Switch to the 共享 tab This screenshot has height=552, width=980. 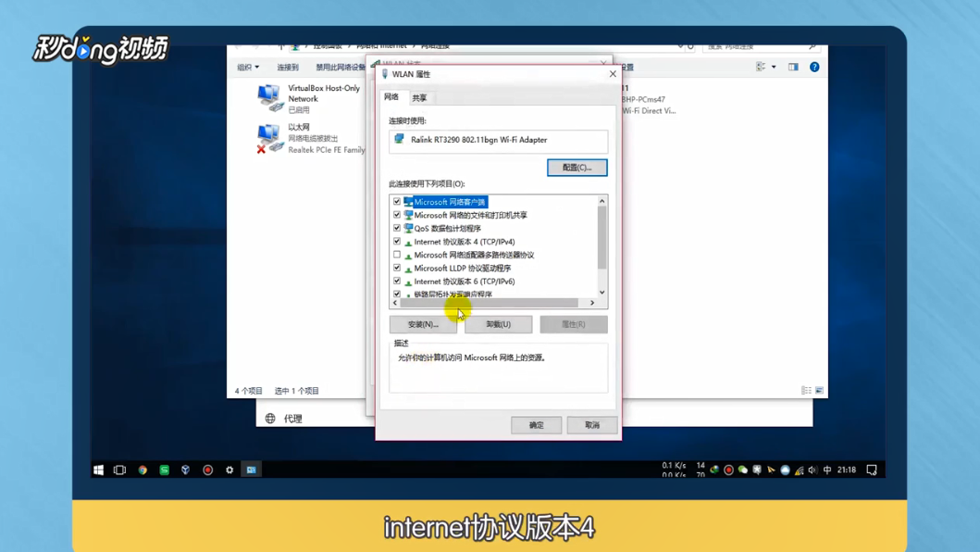[x=419, y=98]
